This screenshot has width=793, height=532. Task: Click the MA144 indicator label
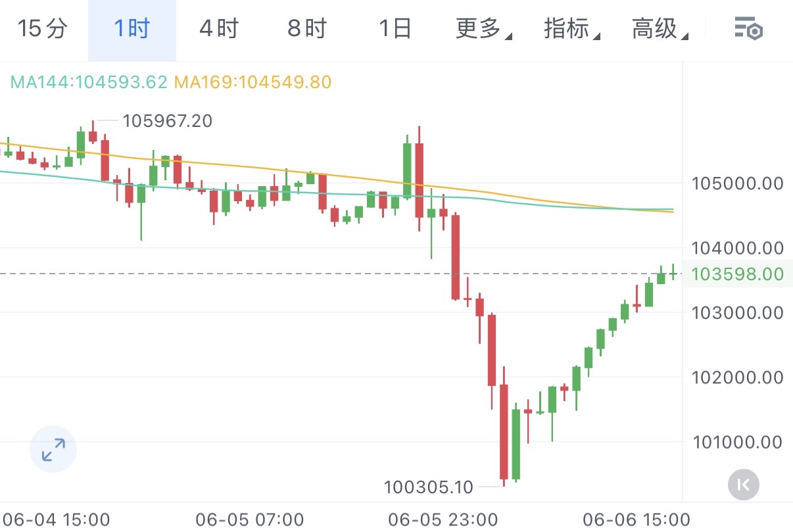click(89, 82)
